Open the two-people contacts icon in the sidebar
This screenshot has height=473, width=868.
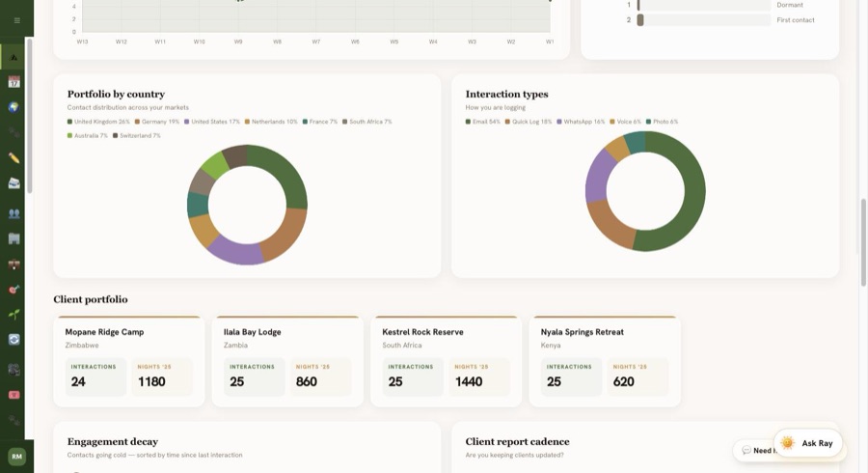click(14, 213)
